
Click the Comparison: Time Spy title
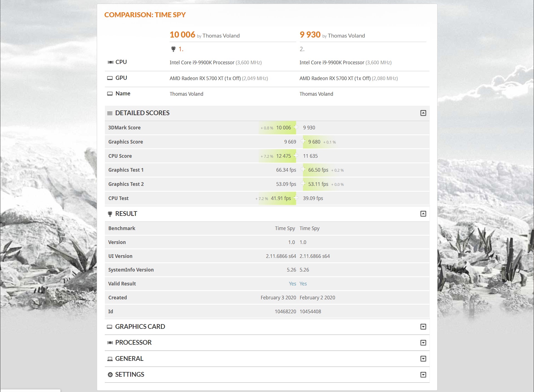coord(145,15)
